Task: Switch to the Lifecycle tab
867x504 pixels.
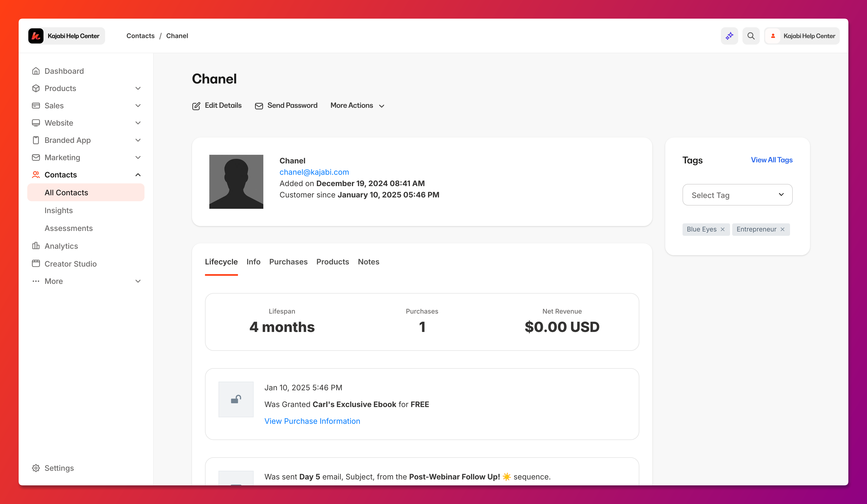Action: coord(221,262)
